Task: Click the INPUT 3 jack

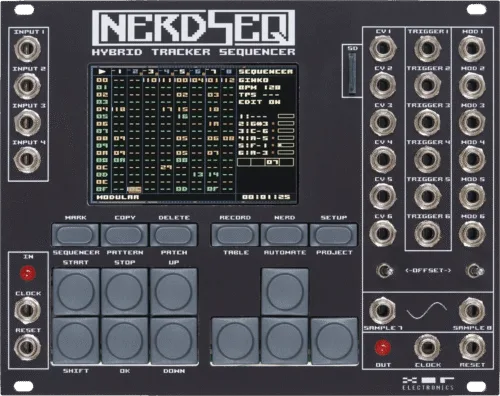Action: pos(27,123)
